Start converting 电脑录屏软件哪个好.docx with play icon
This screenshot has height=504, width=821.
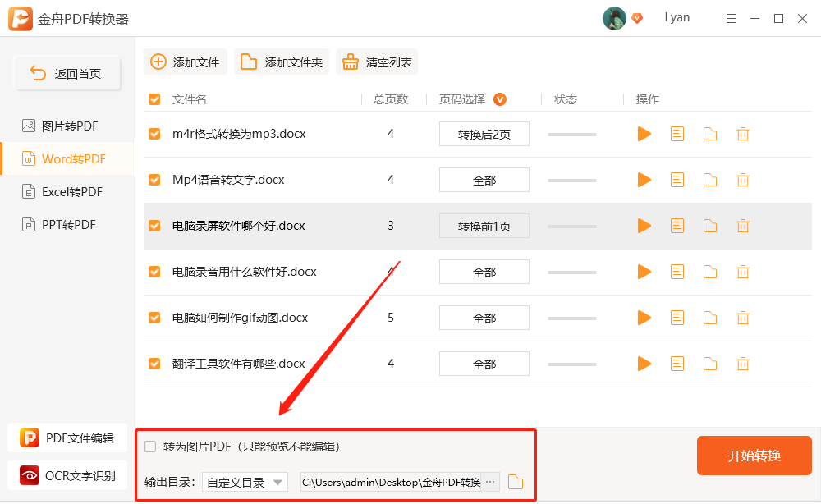click(644, 226)
